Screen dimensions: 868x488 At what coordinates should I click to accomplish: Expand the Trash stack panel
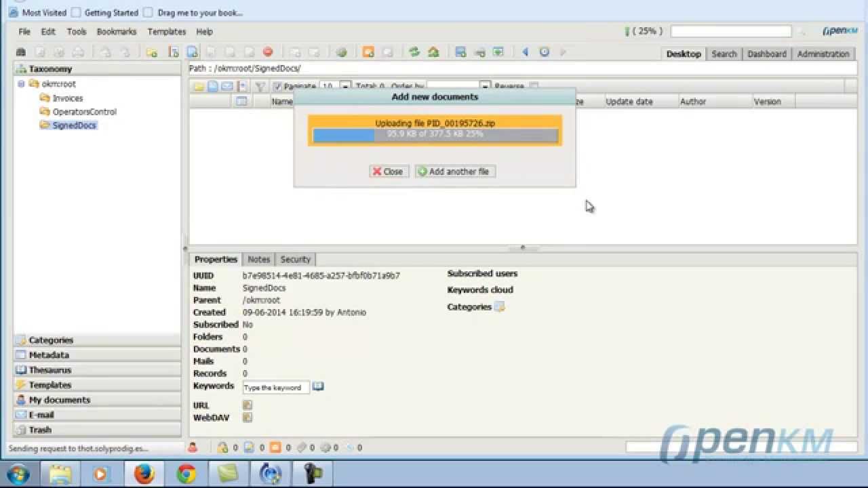[x=98, y=430]
